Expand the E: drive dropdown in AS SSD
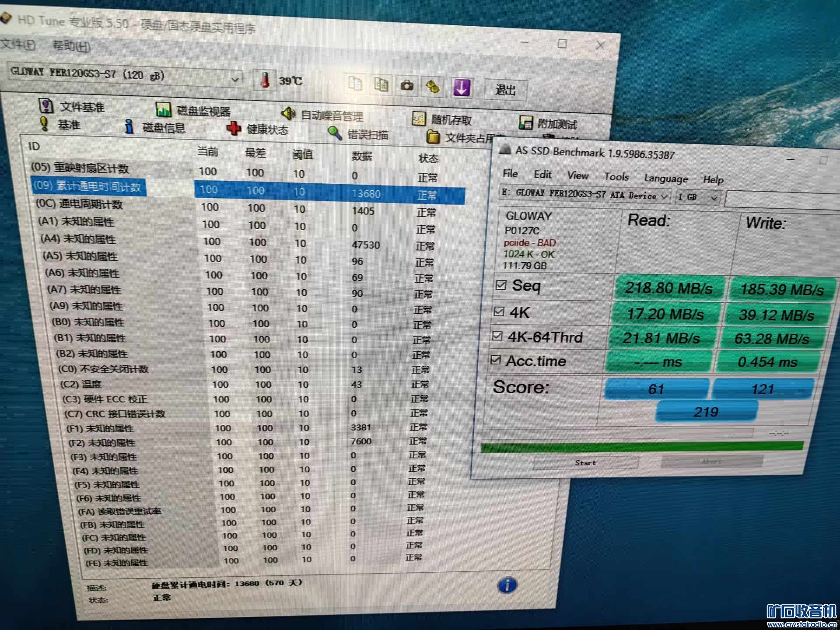 (664, 196)
